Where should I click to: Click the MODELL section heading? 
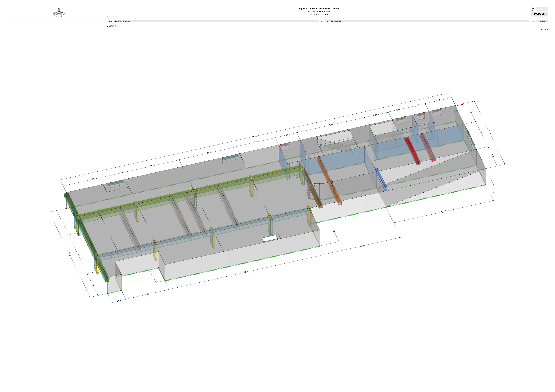tap(114, 26)
